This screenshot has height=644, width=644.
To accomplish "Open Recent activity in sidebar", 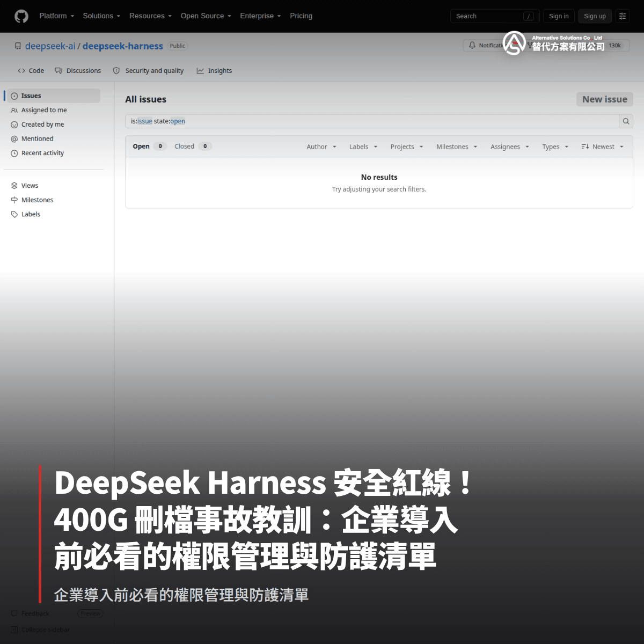I will click(x=53, y=153).
